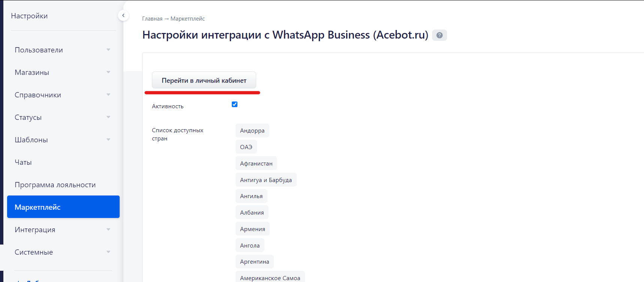This screenshot has width=644, height=282.
Task: Click the Список доступных стран label
Action: [177, 134]
